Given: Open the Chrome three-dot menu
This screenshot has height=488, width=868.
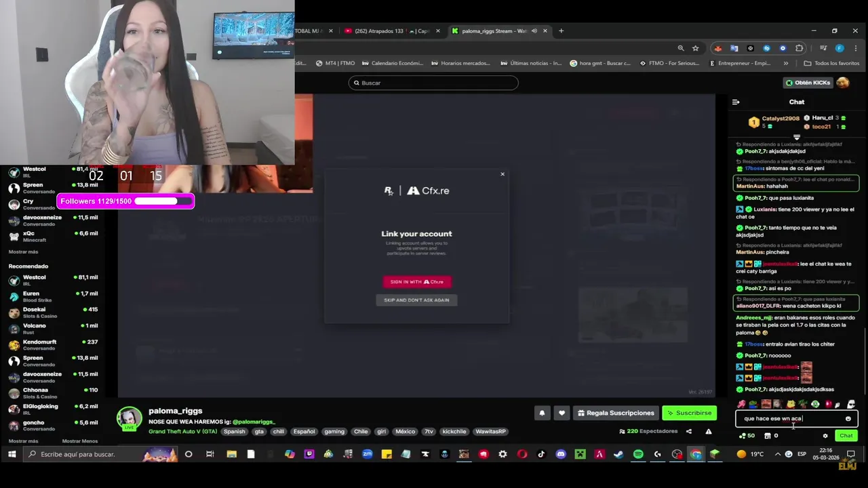Looking at the screenshot, I should (x=854, y=48).
